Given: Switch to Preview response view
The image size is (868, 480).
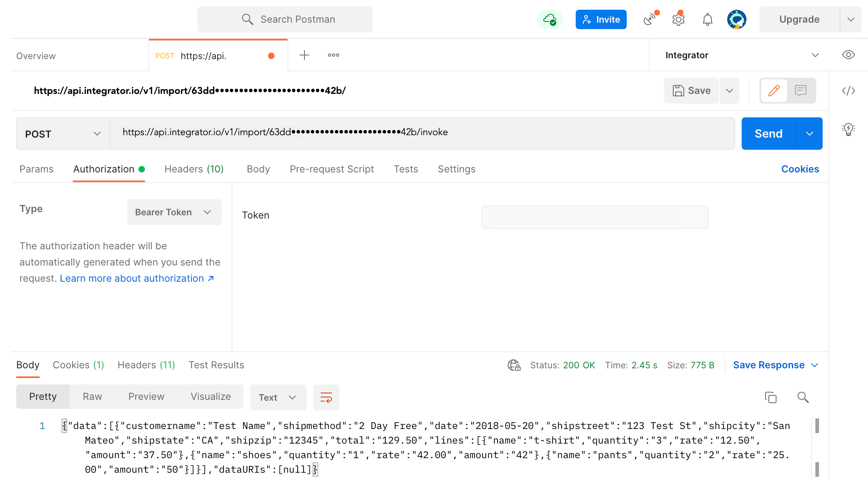Looking at the screenshot, I should coord(146,397).
